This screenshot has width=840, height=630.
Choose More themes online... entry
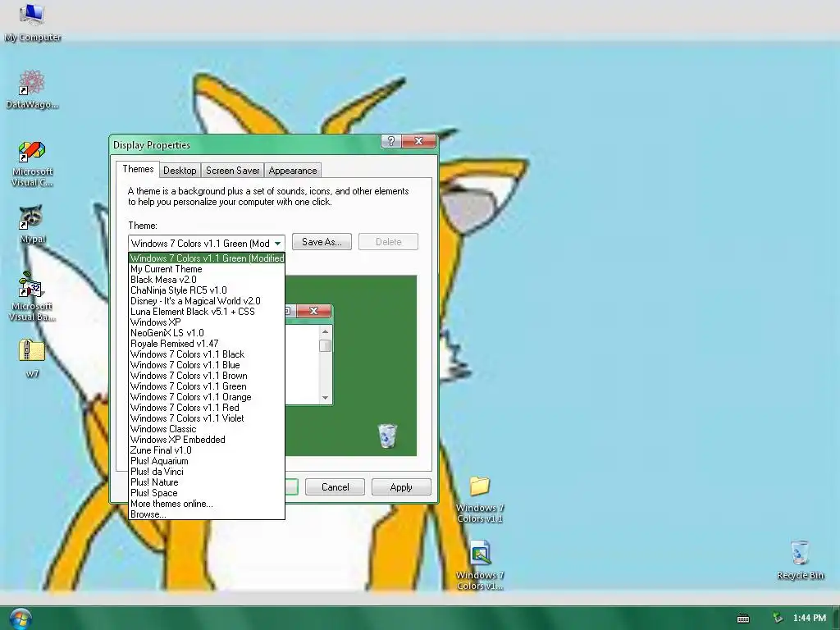207,504
